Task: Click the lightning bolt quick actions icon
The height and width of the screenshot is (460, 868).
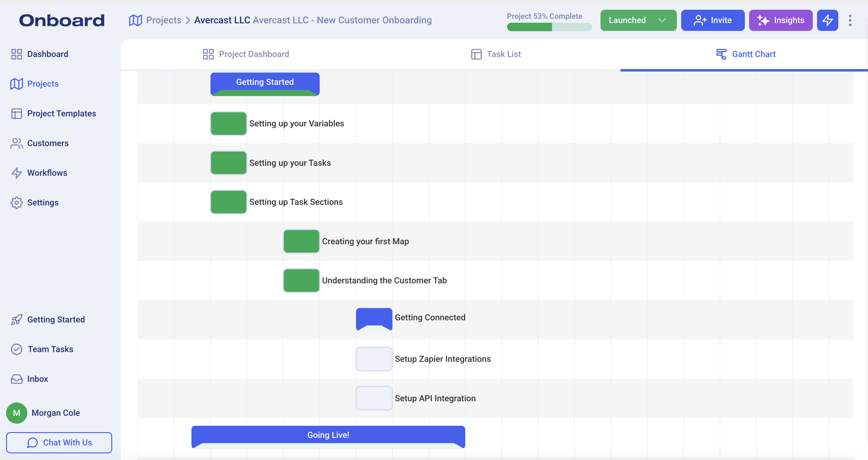Action: [x=827, y=20]
